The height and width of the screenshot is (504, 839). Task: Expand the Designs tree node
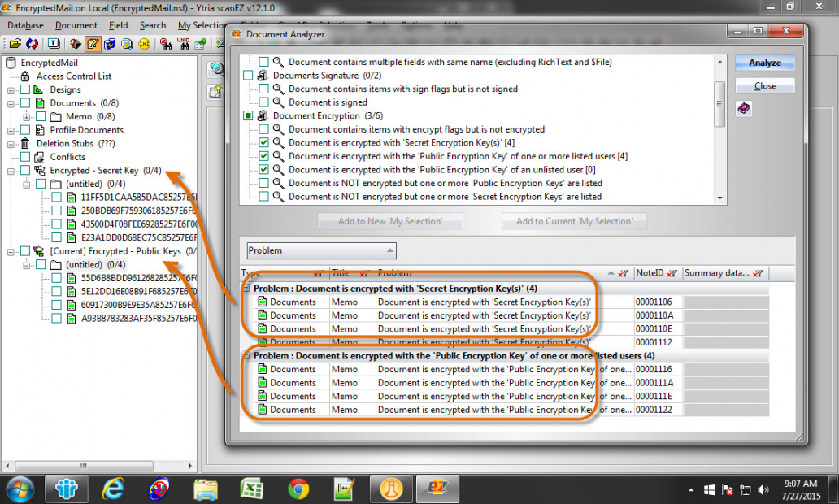pyautogui.click(x=11, y=90)
